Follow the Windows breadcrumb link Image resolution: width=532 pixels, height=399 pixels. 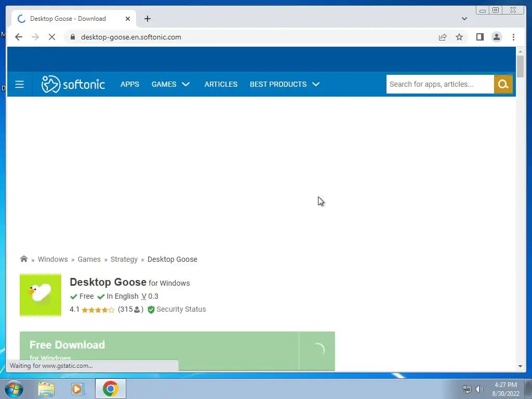click(52, 259)
